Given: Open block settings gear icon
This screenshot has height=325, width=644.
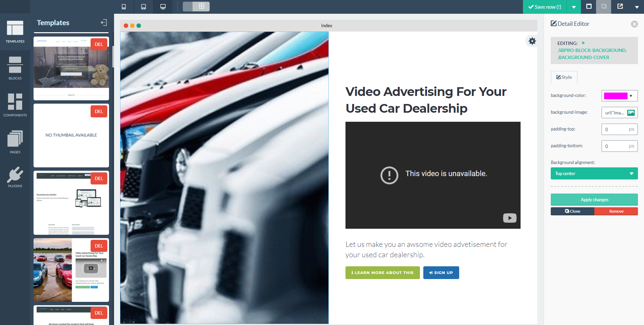Looking at the screenshot, I should click(x=532, y=41).
